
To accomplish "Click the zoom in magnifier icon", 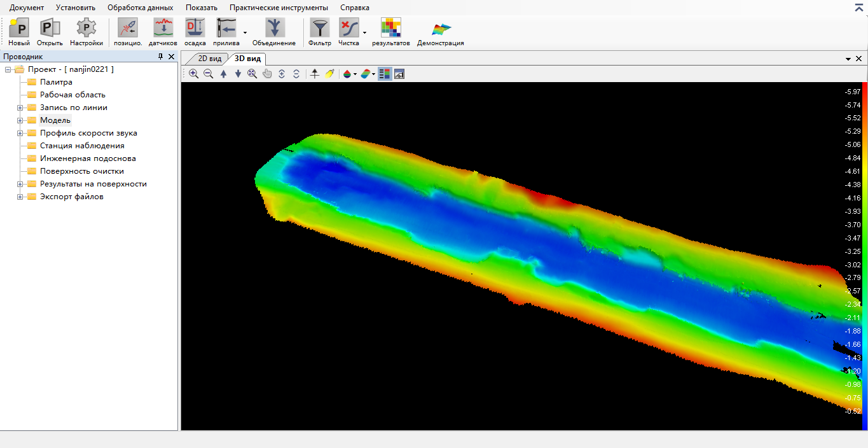I will (x=194, y=74).
